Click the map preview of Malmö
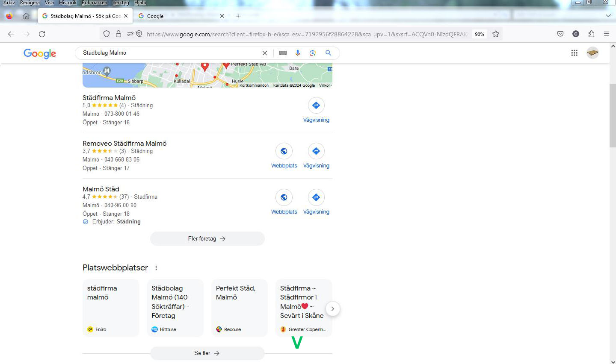616x364 pixels. pyautogui.click(x=207, y=75)
